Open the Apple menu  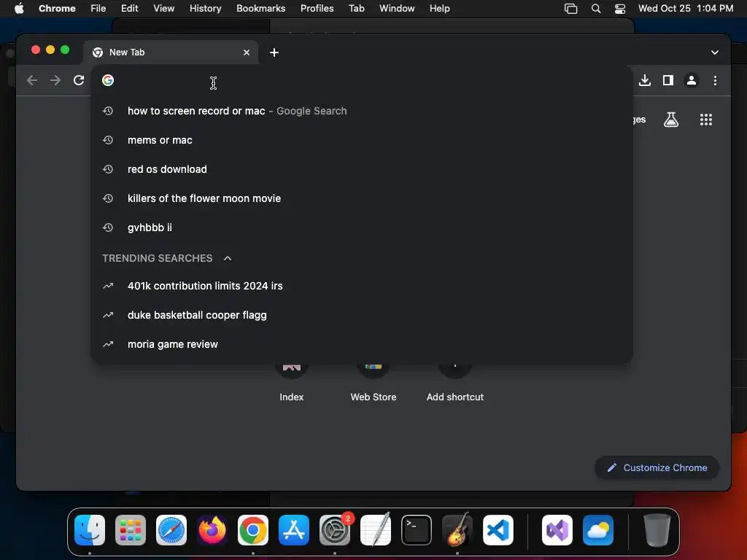pyautogui.click(x=19, y=9)
